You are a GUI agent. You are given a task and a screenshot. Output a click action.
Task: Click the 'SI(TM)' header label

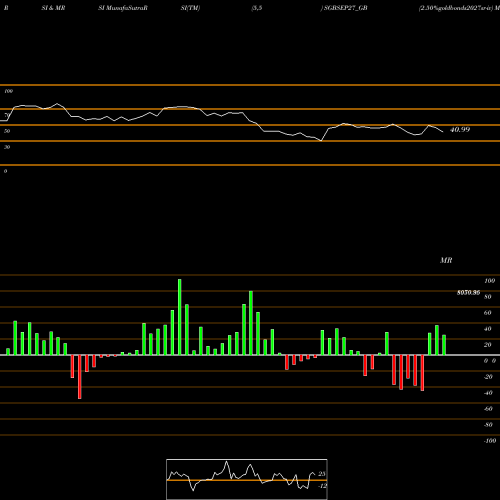tap(190, 8)
